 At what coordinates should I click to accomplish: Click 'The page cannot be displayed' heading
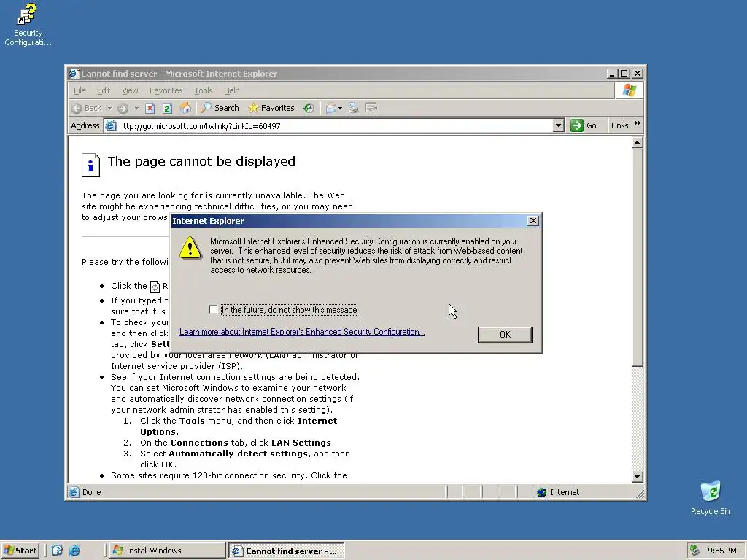(x=201, y=161)
